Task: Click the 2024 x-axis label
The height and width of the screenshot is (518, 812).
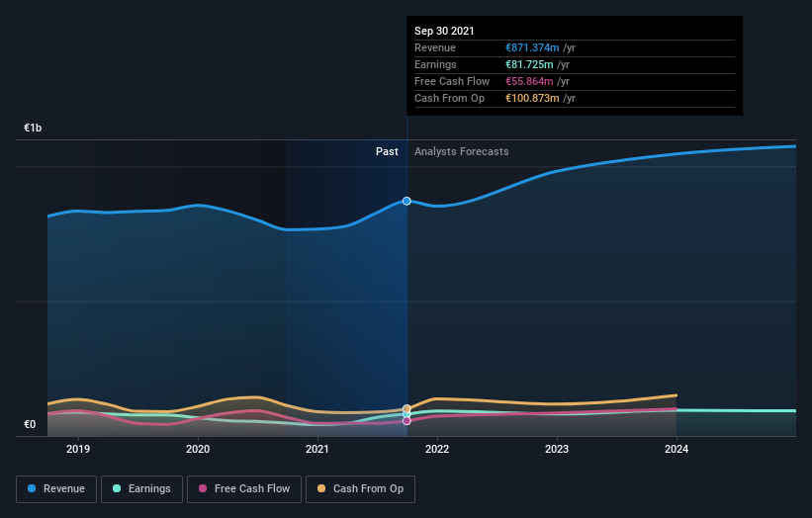Action: (677, 449)
